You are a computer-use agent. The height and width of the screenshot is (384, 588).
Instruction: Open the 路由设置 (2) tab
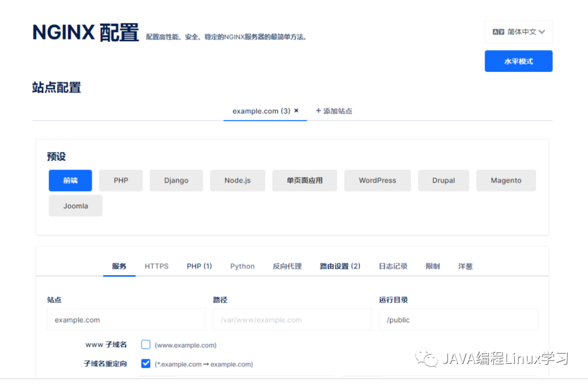click(340, 266)
